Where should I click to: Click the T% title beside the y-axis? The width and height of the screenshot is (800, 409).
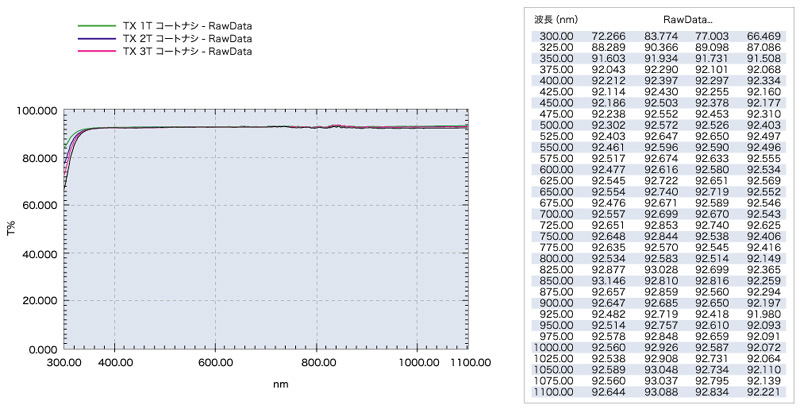coord(14,229)
